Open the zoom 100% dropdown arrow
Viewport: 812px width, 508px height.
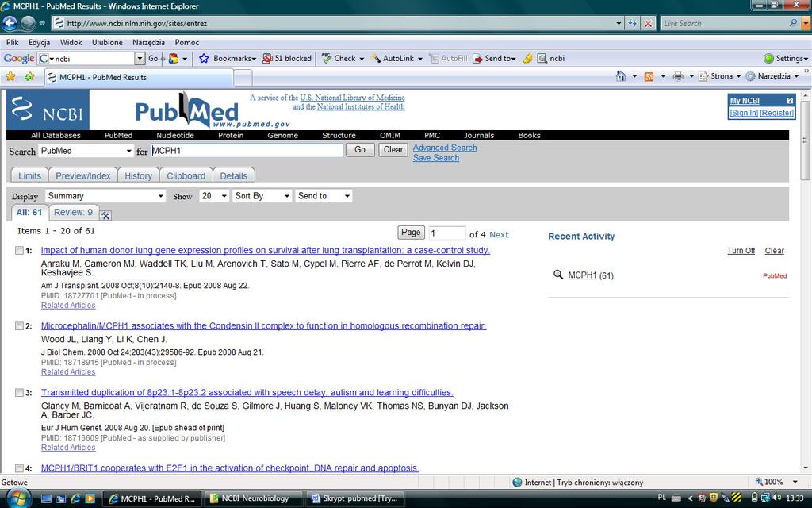coord(795,482)
